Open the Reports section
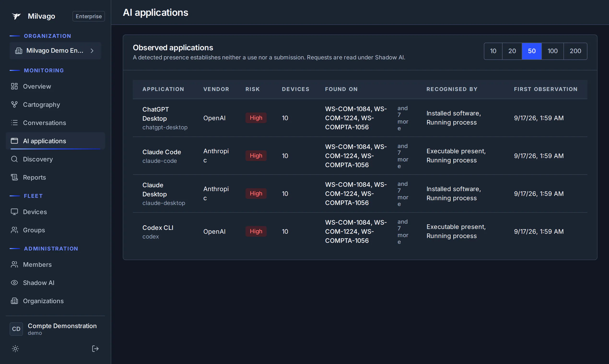 (x=55, y=177)
